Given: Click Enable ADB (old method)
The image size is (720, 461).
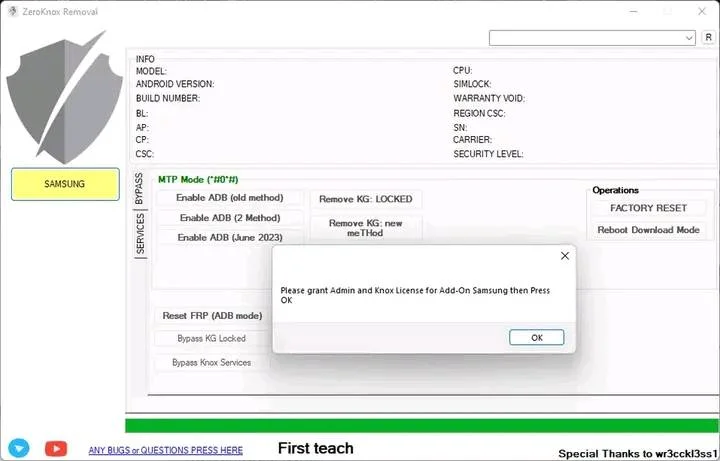Looking at the screenshot, I should coord(230,198).
